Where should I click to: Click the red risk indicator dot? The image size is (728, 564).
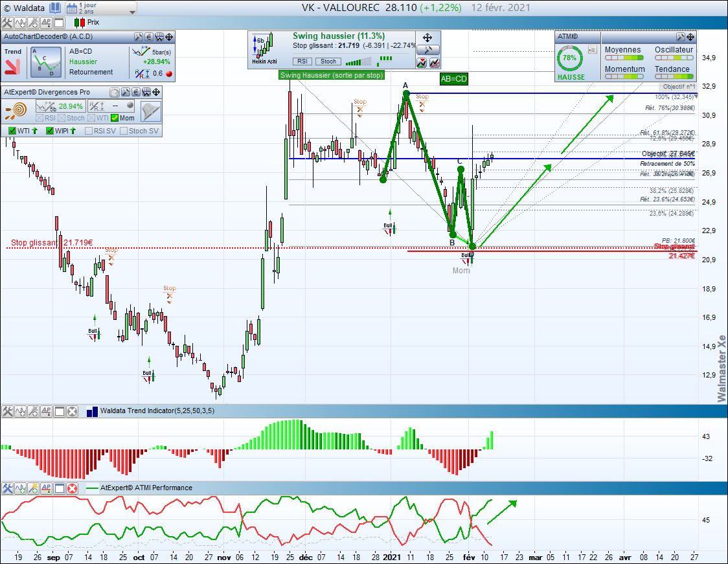click(169, 73)
